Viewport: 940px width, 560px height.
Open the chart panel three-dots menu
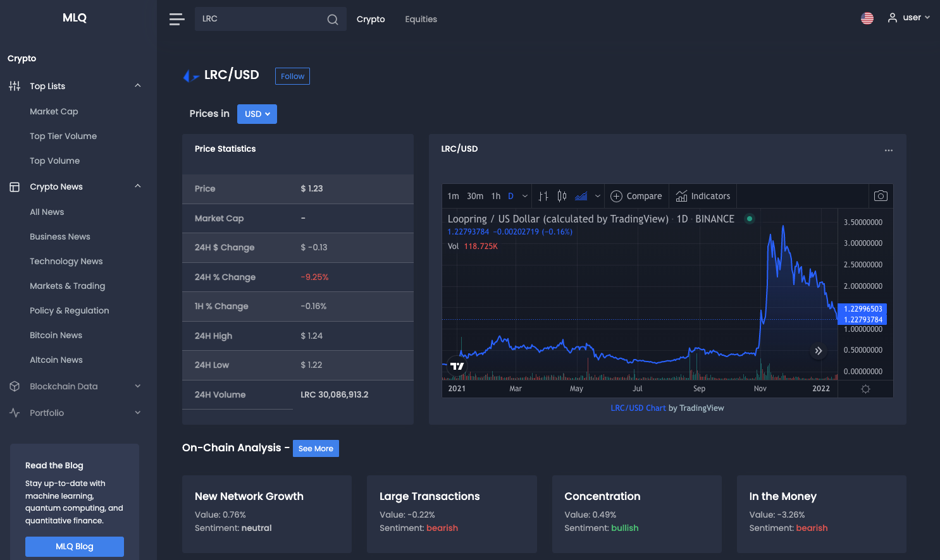tap(889, 150)
